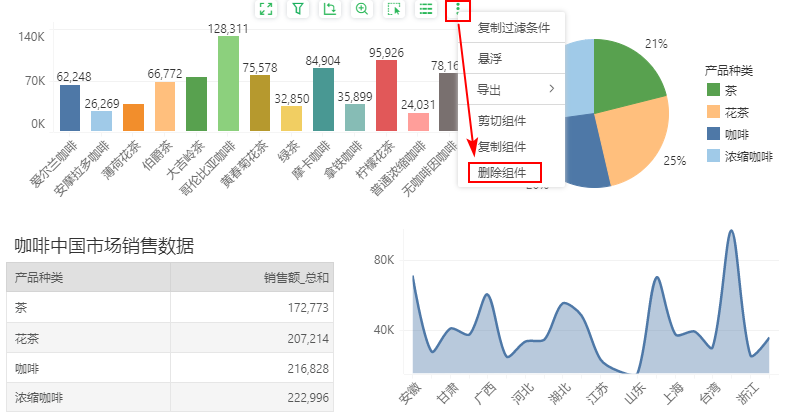Click the value 216,828 in the table
Image resolution: width=787 pixels, height=420 pixels.
pos(308,369)
